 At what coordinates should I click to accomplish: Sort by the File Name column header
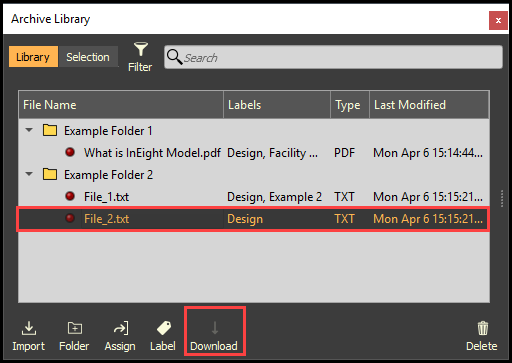click(121, 105)
